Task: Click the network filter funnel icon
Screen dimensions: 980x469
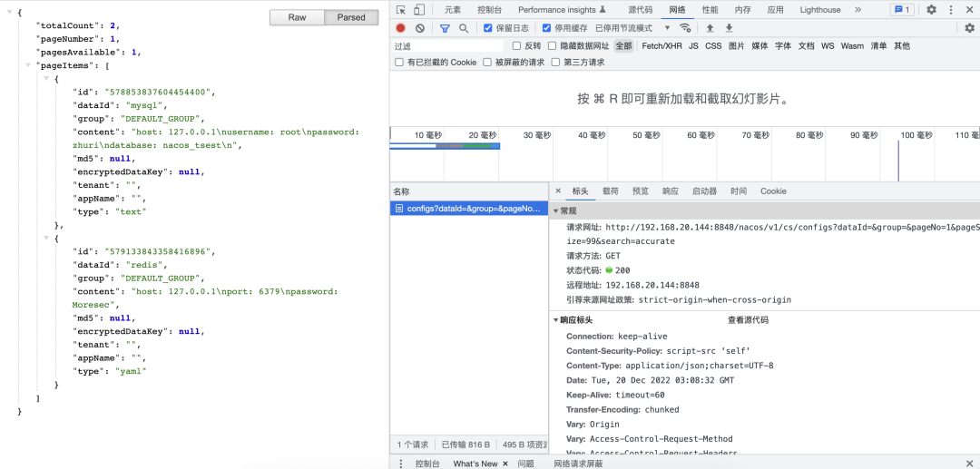Action: coord(445,28)
